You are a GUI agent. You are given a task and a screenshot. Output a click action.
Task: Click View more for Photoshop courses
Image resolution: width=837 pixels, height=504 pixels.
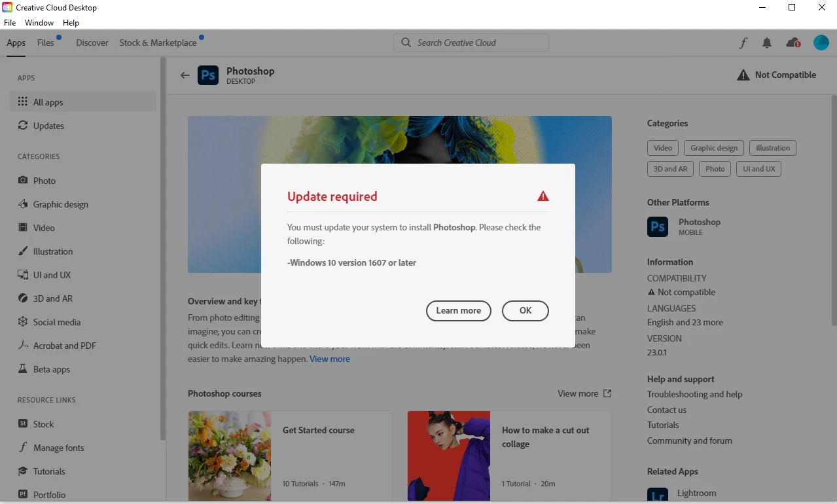[578, 393]
